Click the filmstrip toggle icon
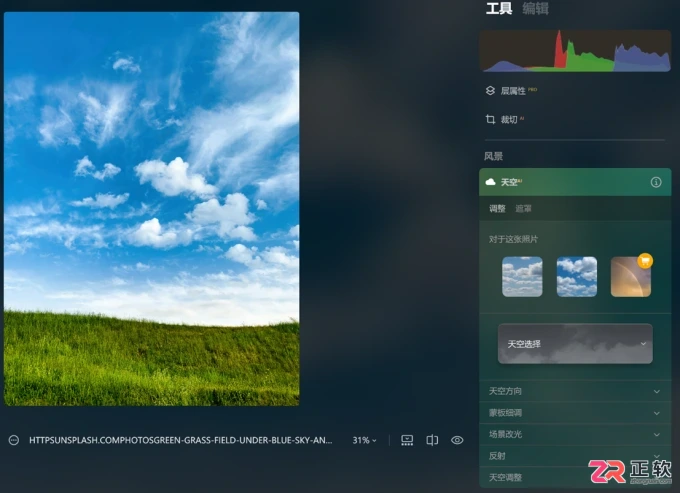Screen dimensions: 680x493 point(407,441)
